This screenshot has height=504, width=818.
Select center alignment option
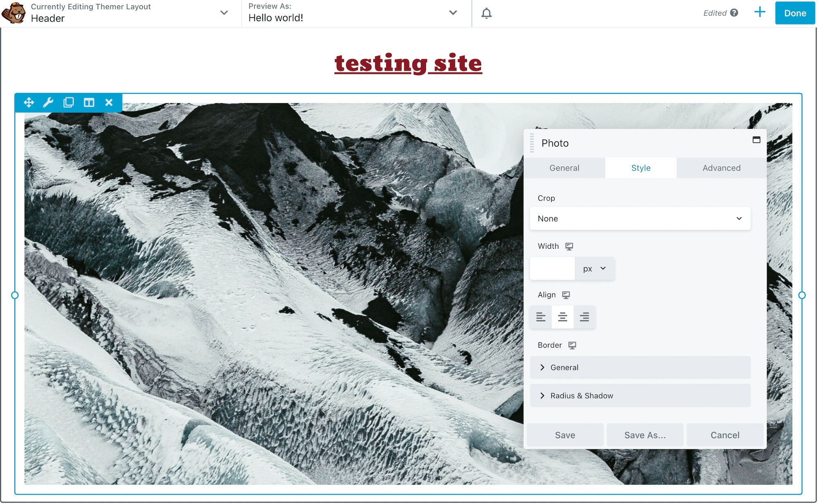point(562,317)
